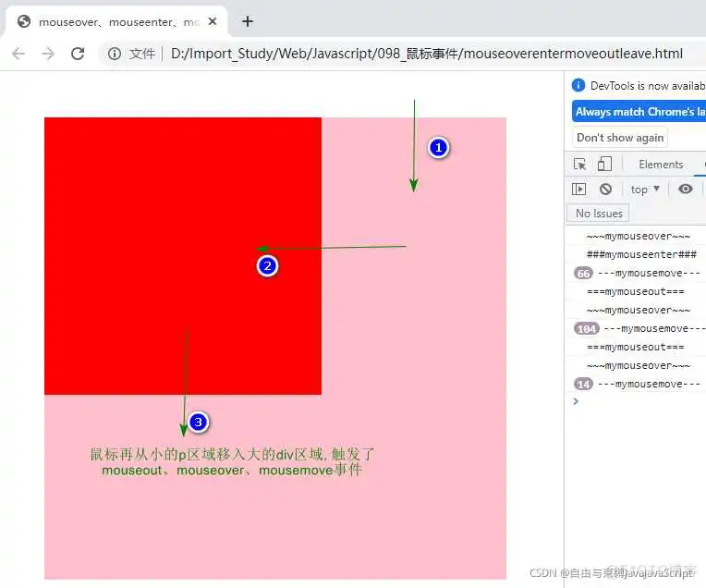Select the first ~~~mymouseover~~~ log line
Screen dimensions: 706x588
(638, 236)
